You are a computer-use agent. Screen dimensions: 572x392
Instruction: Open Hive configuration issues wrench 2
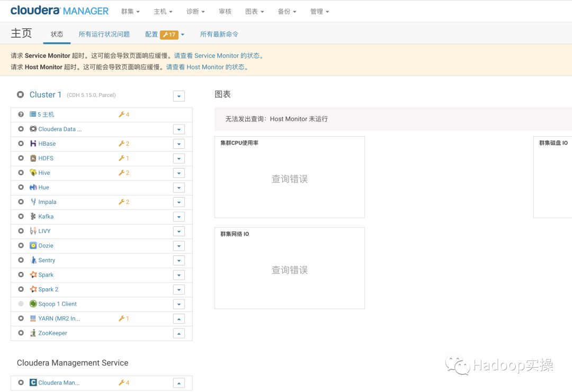(x=123, y=173)
